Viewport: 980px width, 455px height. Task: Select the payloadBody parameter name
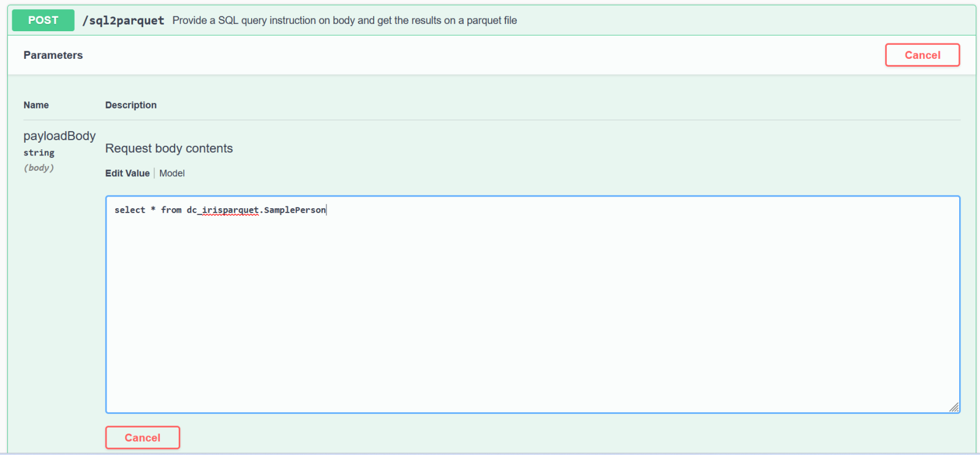click(x=59, y=136)
